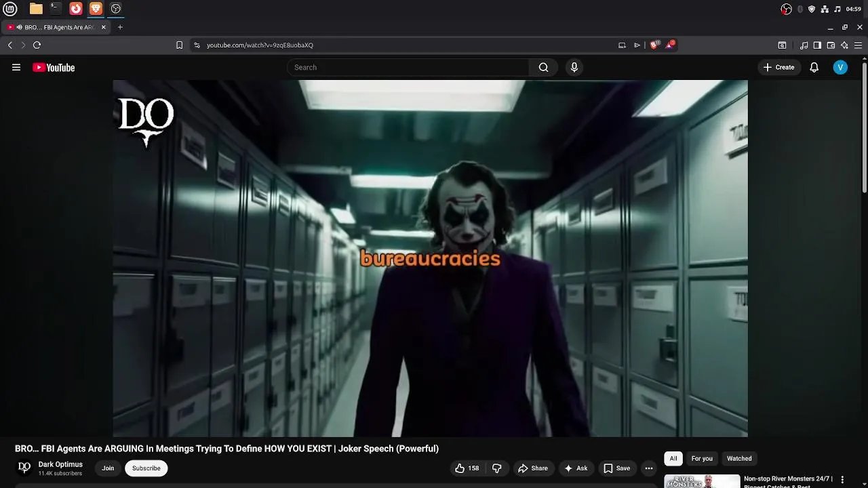
Task: Click the search magnifier button
Action: [543, 67]
